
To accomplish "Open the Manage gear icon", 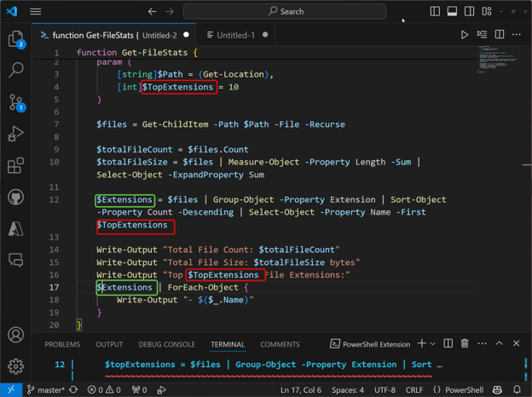I will tap(15, 366).
